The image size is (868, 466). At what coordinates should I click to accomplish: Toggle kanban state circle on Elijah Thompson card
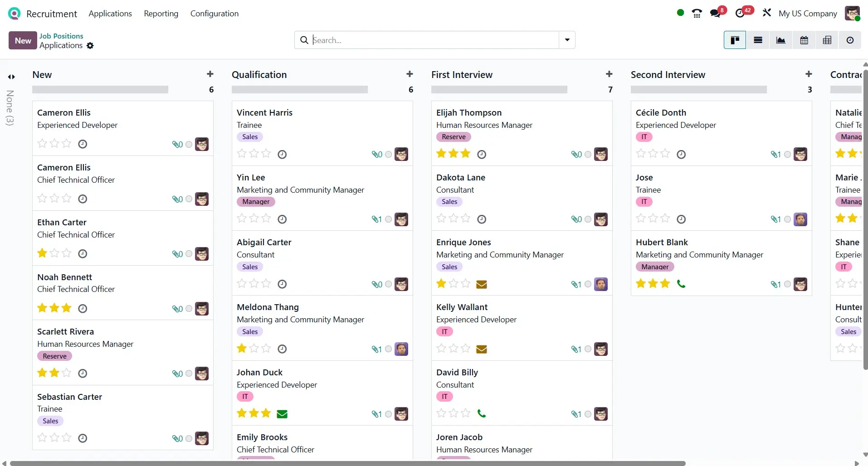click(588, 155)
